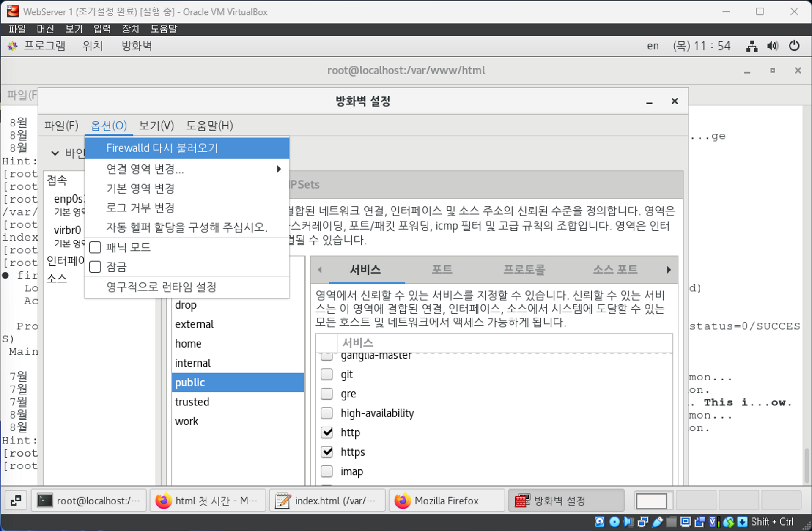Switch to the 포트 tab
812x531 pixels.
tap(442, 269)
